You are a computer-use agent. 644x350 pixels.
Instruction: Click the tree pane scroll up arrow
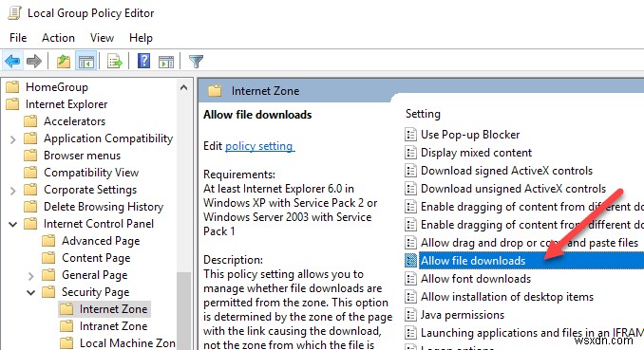pos(183,87)
